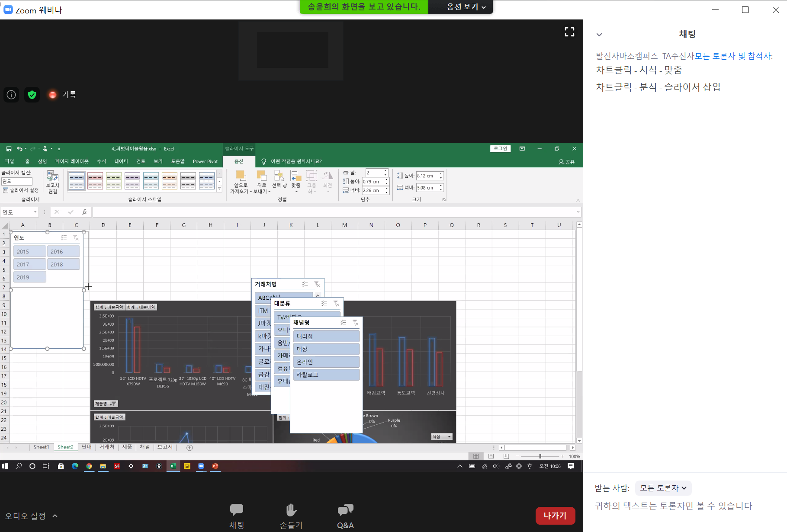The height and width of the screenshot is (532, 787).
Task: Raise hand with the 손들기 icon
Action: click(291, 510)
